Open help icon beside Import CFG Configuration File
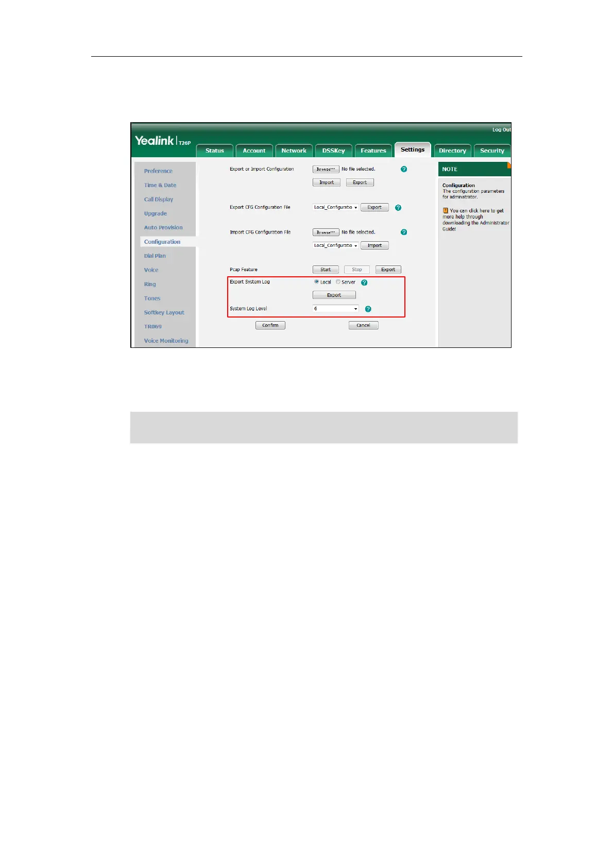Screen dimensions: 613x868 [x=404, y=232]
